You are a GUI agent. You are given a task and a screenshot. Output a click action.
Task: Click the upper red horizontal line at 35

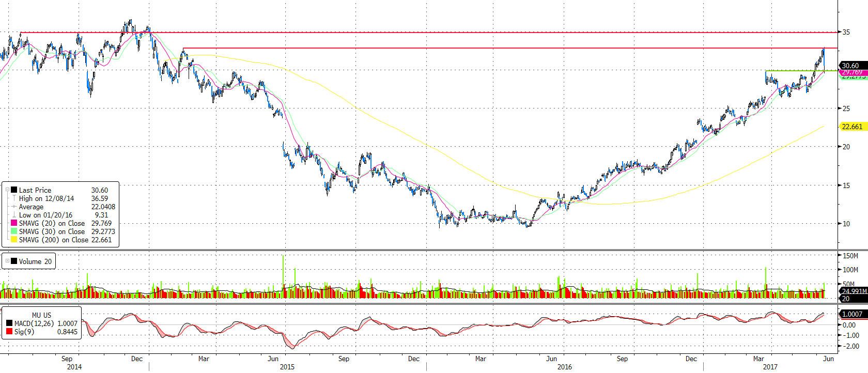click(429, 32)
